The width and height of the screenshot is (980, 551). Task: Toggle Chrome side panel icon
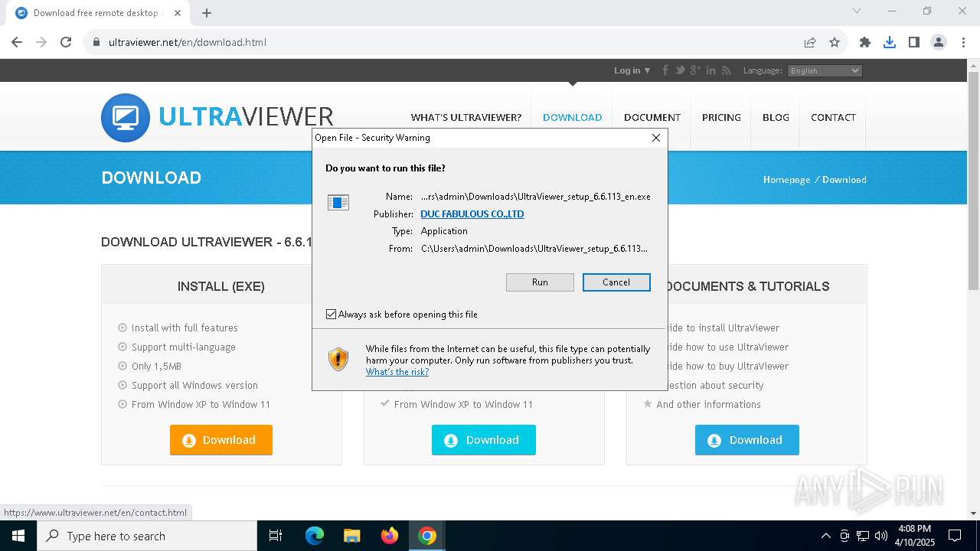pyautogui.click(x=914, y=42)
